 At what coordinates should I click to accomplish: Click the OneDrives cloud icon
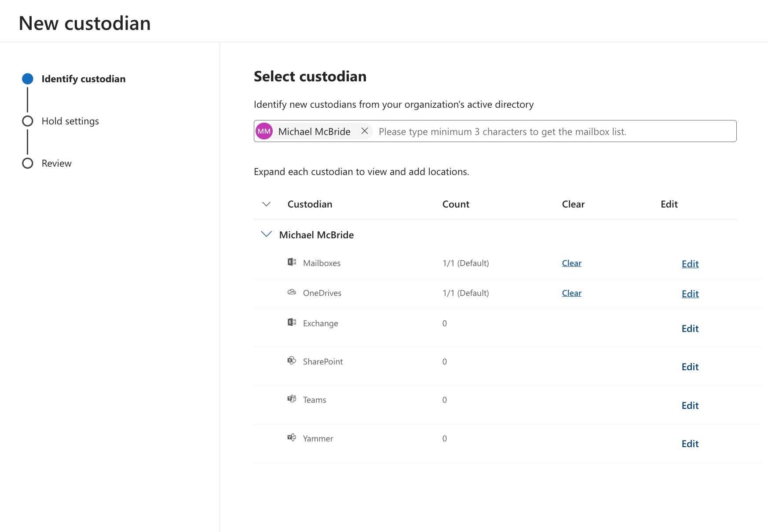(x=292, y=292)
